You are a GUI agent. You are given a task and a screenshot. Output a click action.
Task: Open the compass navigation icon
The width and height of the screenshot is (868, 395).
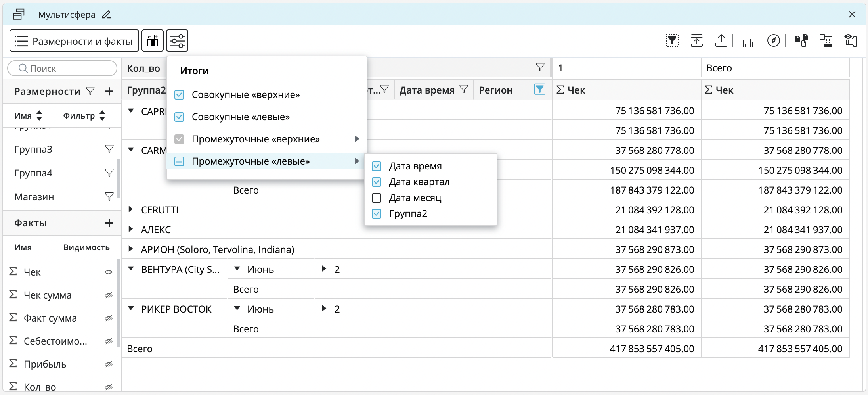pos(773,40)
